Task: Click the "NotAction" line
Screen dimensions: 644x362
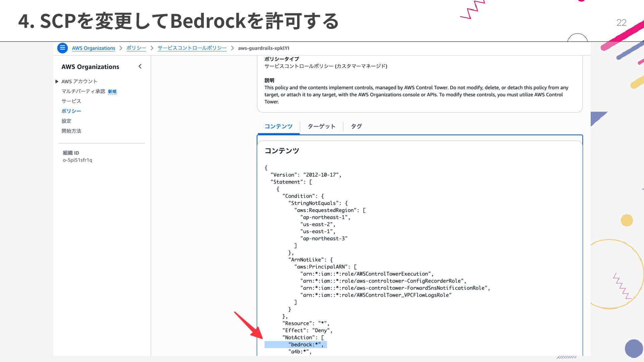Action: (303, 338)
